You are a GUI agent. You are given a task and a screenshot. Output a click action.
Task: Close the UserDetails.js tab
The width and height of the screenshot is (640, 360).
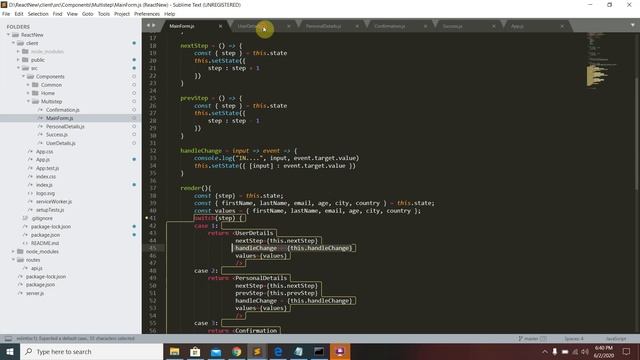pyautogui.click(x=289, y=26)
